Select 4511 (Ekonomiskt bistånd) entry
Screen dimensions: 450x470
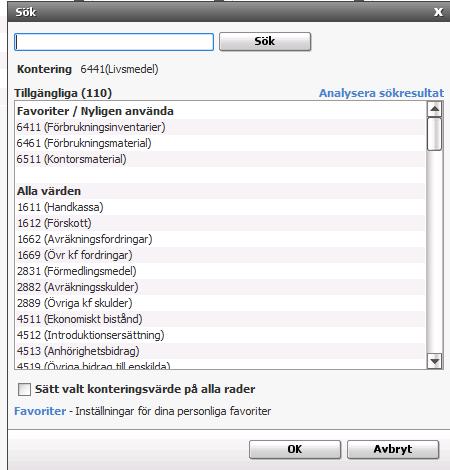pyautogui.click(x=220, y=319)
